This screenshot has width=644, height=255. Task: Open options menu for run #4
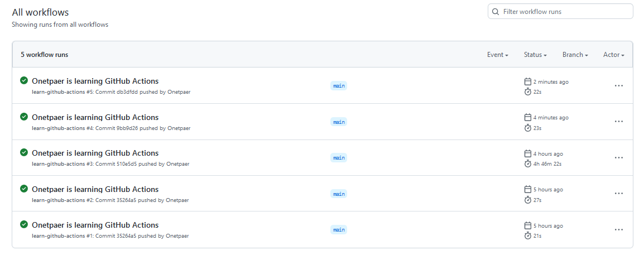(x=618, y=122)
